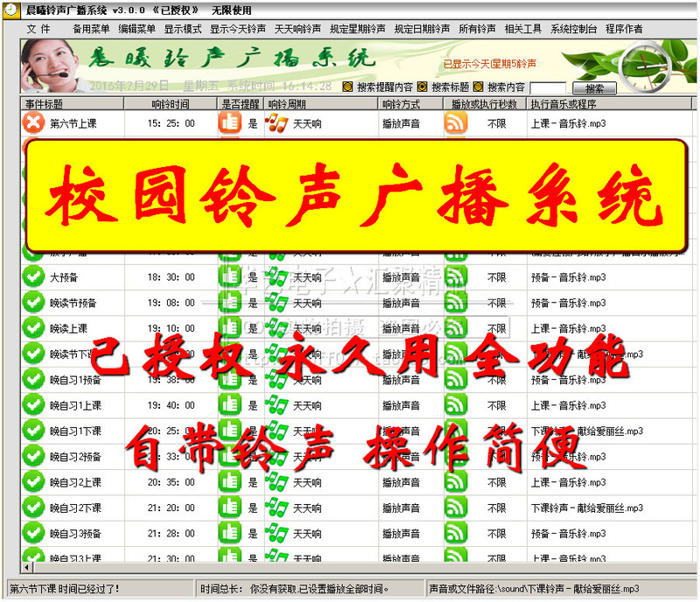
Task: Toggle the 搜索提醒内容 checkbox
Action: tap(347, 87)
